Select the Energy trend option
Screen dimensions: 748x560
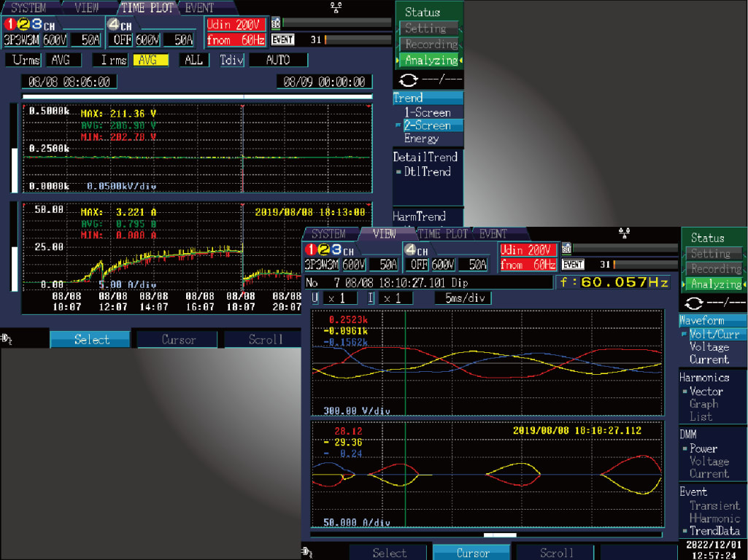coord(422,139)
